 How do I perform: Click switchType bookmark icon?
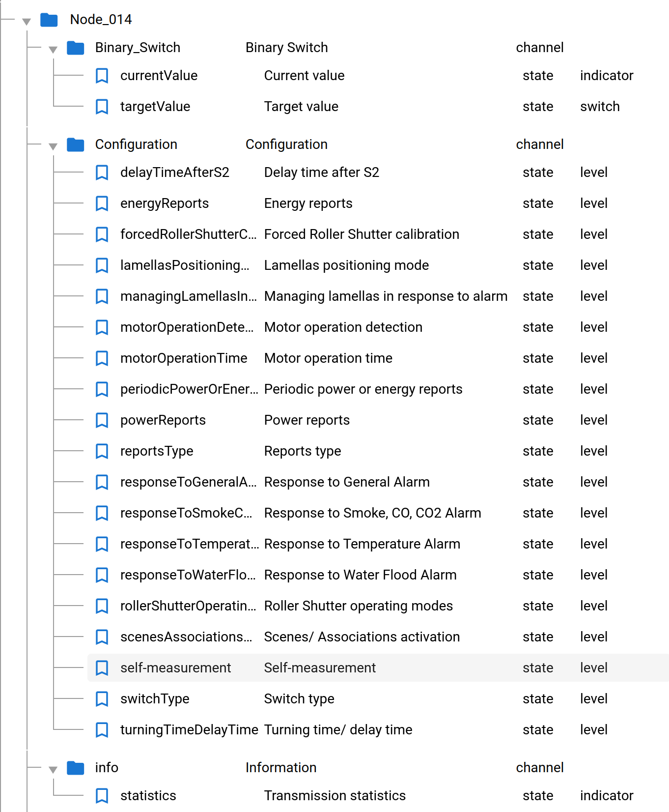[x=102, y=699]
